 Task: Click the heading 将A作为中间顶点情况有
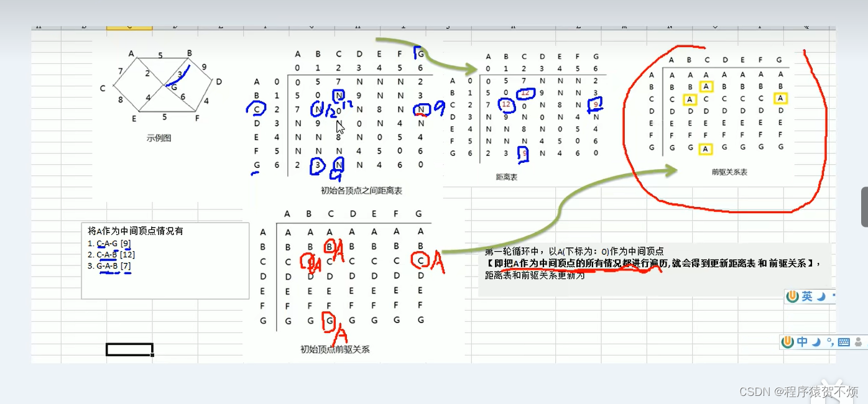[x=136, y=231]
